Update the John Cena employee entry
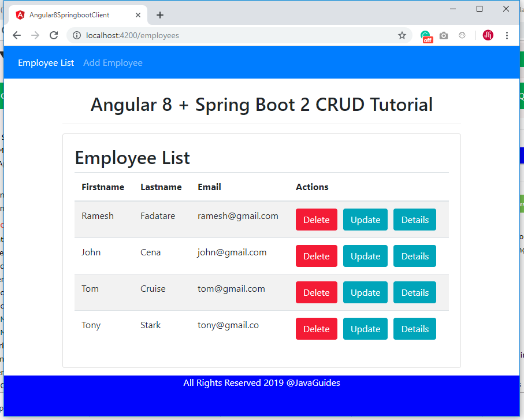The image size is (524, 420). point(365,256)
